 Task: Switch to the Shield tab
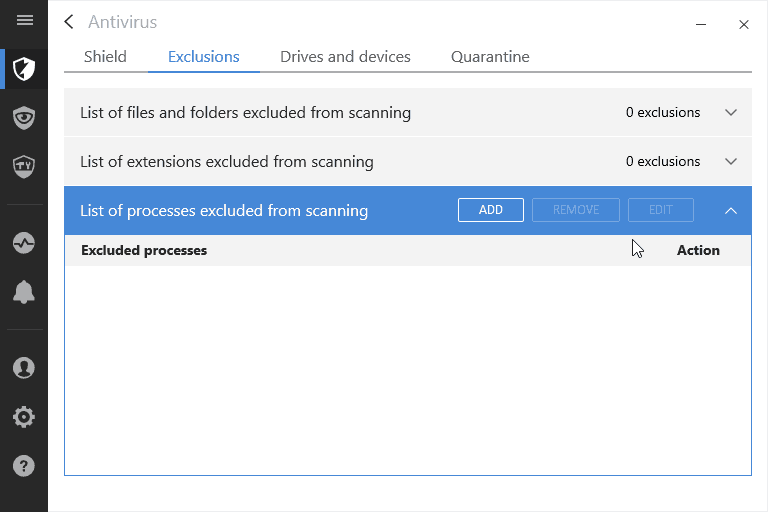105,57
